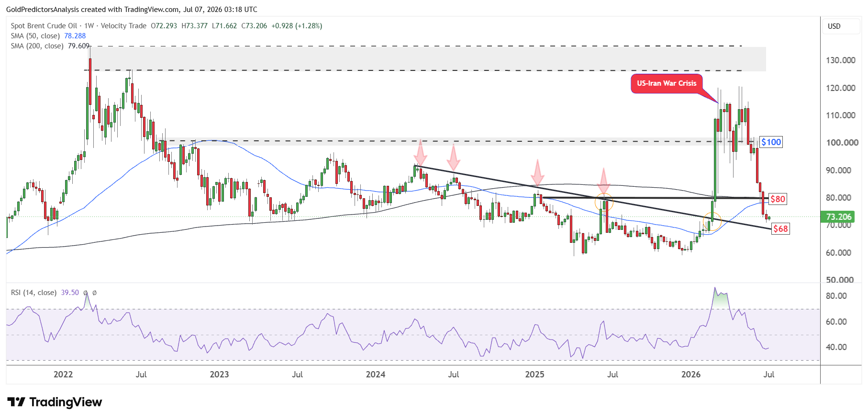Click the 2024 label on the time axis
This screenshot has height=420, width=868.
pos(376,375)
